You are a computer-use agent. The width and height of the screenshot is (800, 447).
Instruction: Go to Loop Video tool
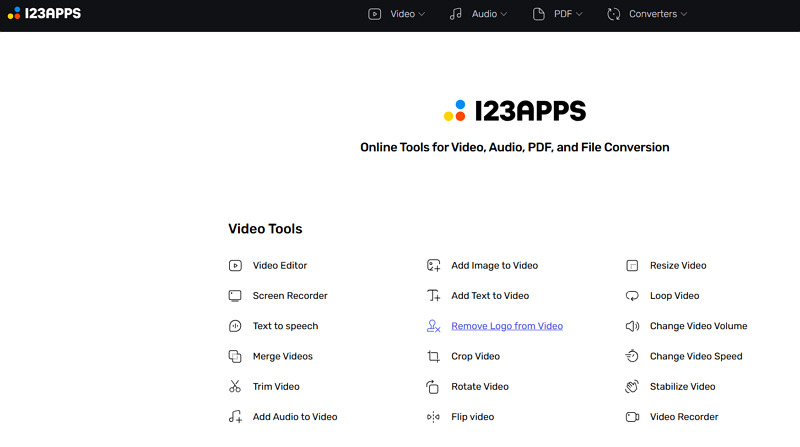click(x=674, y=296)
